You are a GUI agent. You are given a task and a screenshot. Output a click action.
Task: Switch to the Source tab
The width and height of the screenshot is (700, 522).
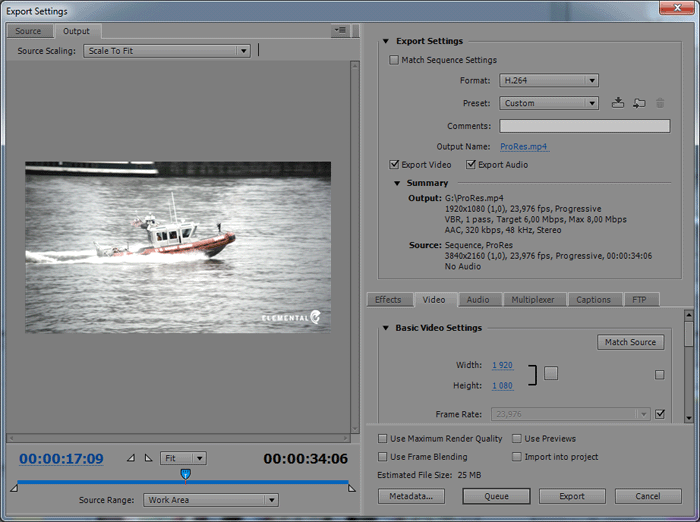(28, 31)
